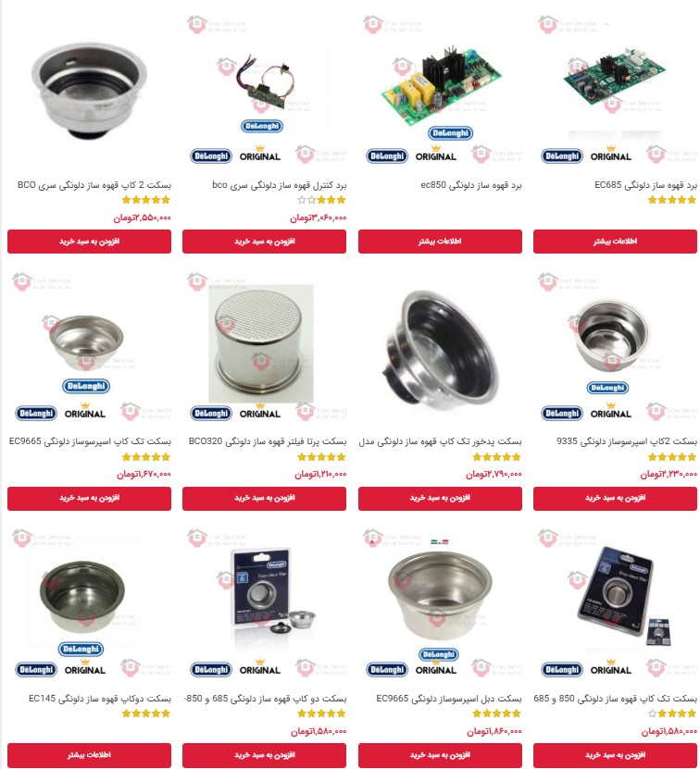
Task: Add BCO 2-cup basket to cart
Action: (x=89, y=242)
